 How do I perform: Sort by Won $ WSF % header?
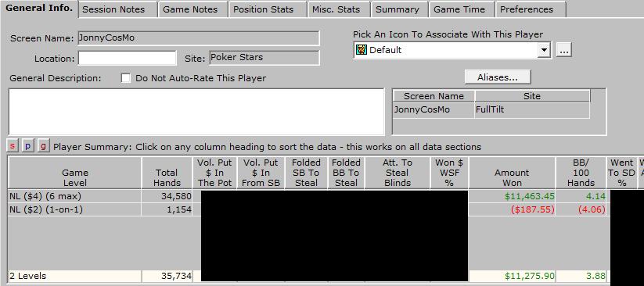[x=449, y=173]
